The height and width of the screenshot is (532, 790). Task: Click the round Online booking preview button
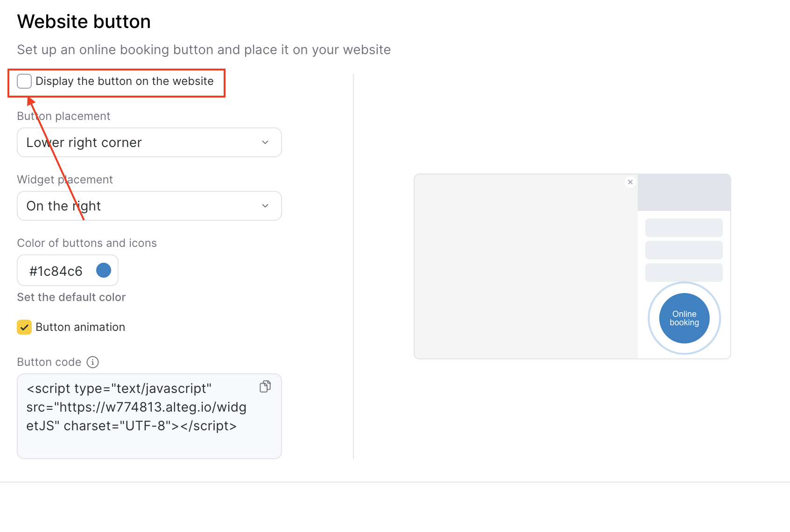pyautogui.click(x=684, y=318)
